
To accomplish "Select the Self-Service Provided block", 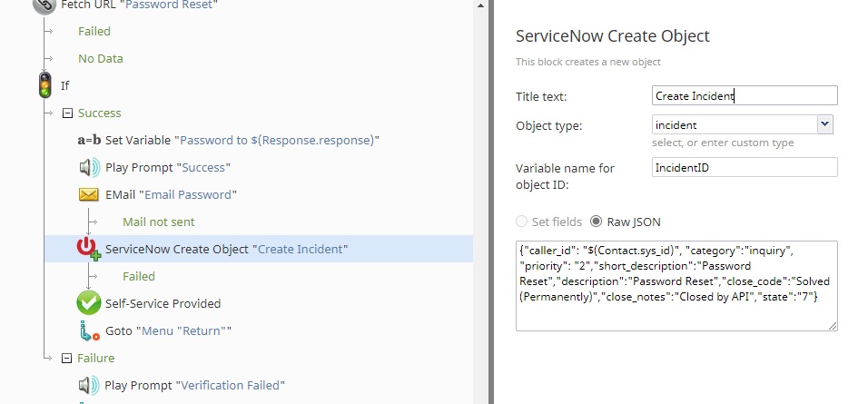I will click(163, 303).
